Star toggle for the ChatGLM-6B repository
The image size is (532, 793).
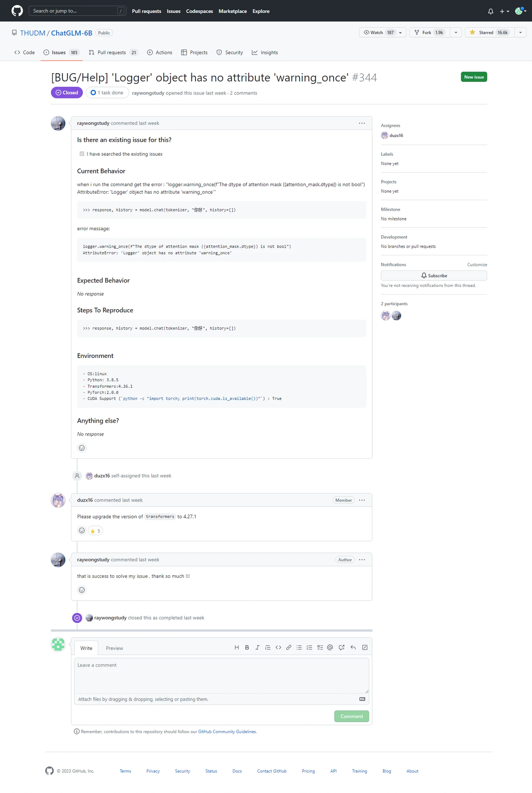[x=490, y=33]
